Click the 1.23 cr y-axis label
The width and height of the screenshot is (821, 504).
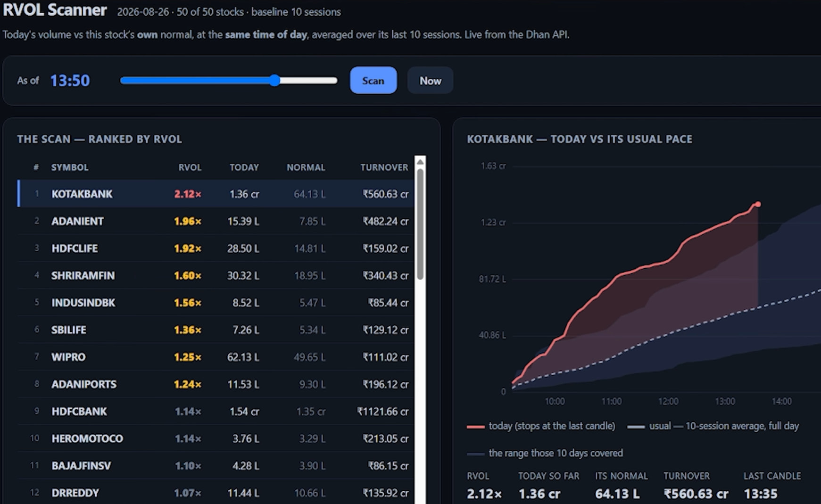coord(493,222)
